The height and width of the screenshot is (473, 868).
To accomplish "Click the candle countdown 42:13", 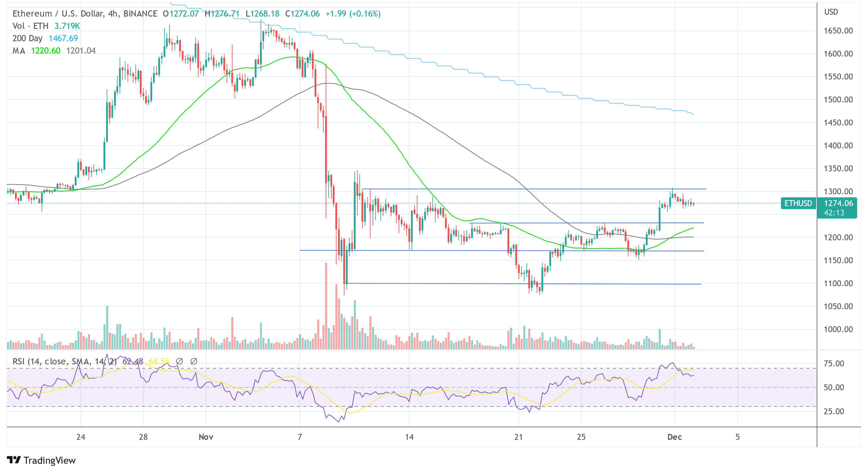I will point(834,213).
